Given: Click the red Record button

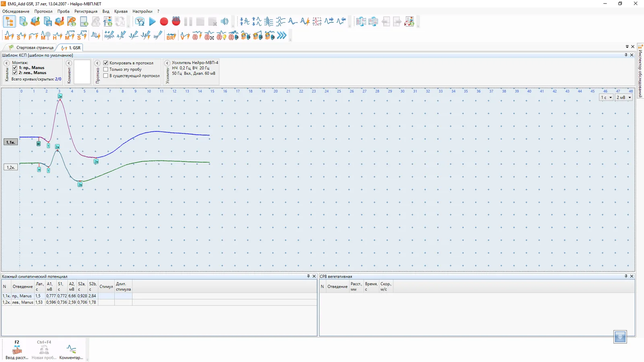Looking at the screenshot, I should [164, 22].
